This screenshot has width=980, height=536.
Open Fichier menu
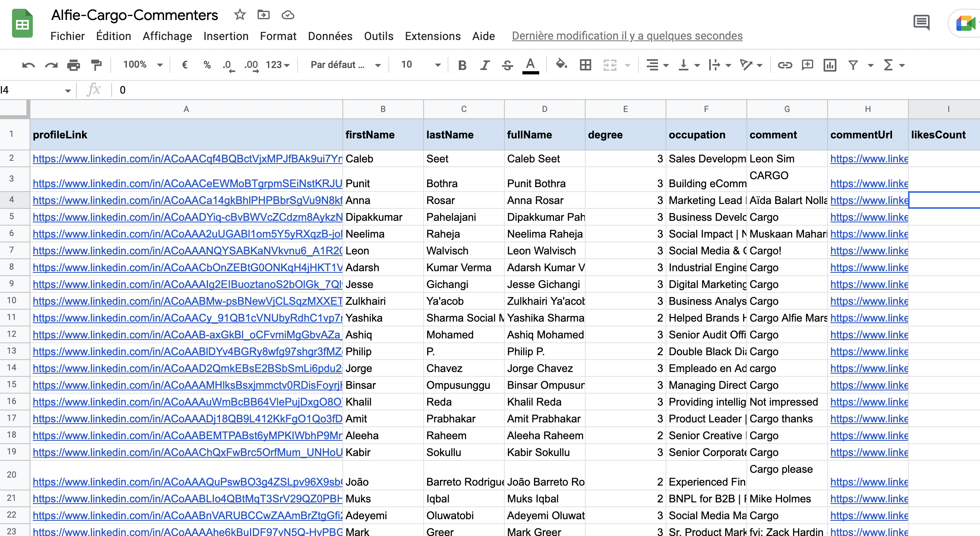[68, 36]
